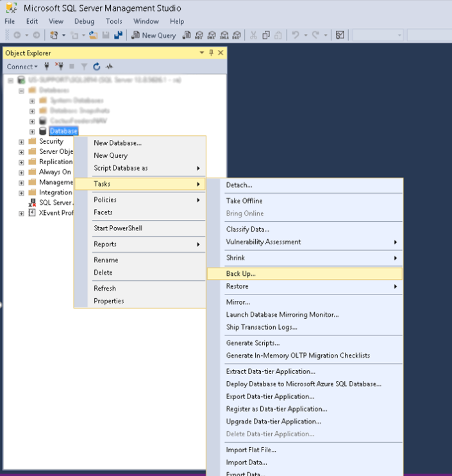Click the Navigate Backward toolbar icon
Image resolution: width=452 pixels, height=476 pixels.
[x=17, y=35]
